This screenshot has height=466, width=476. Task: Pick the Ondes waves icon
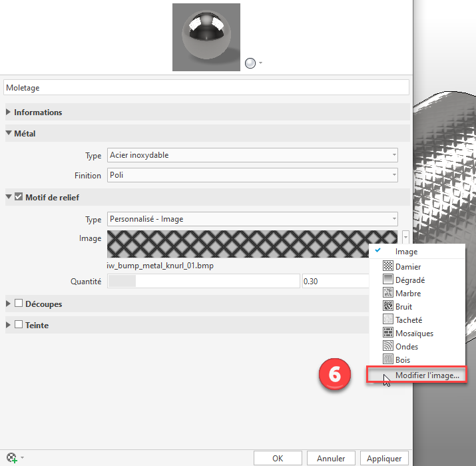(x=387, y=346)
